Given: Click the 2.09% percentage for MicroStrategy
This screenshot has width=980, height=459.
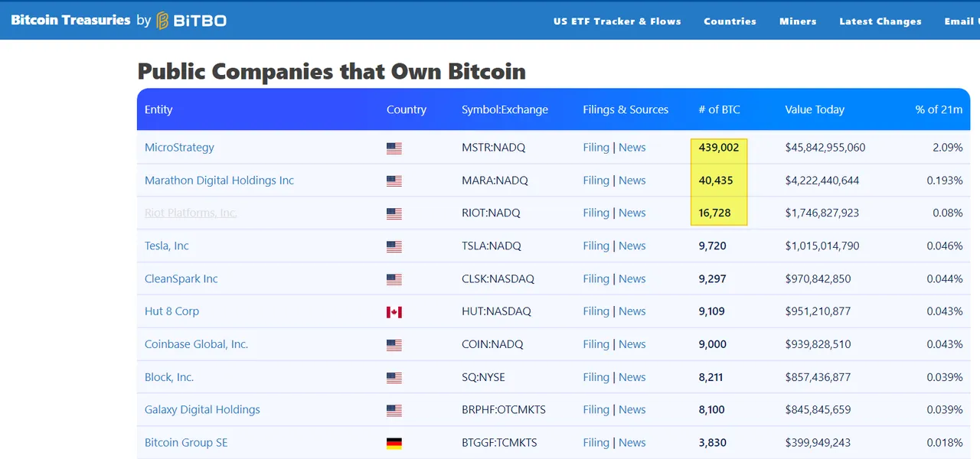Looking at the screenshot, I should (x=948, y=148).
